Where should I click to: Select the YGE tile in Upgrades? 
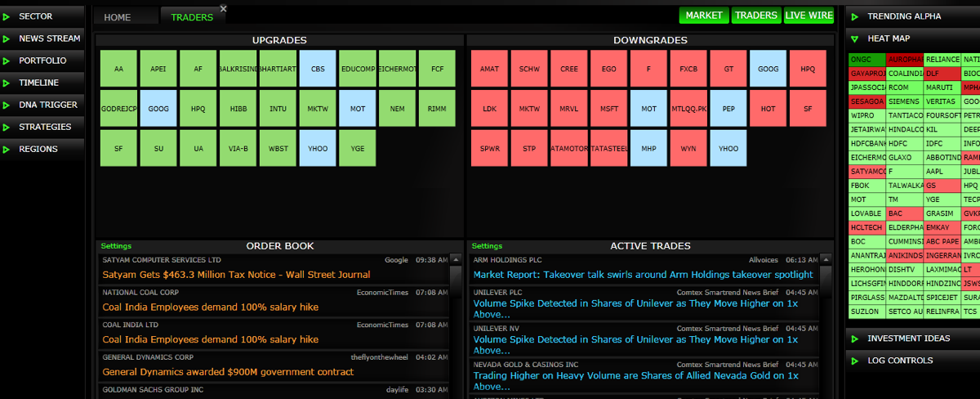coord(358,148)
